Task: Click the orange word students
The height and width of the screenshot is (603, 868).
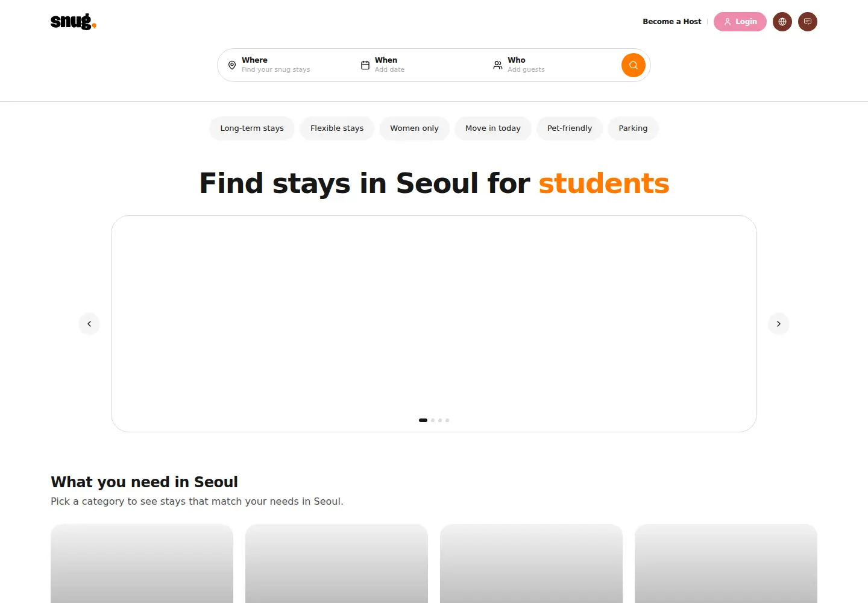Action: (x=604, y=183)
